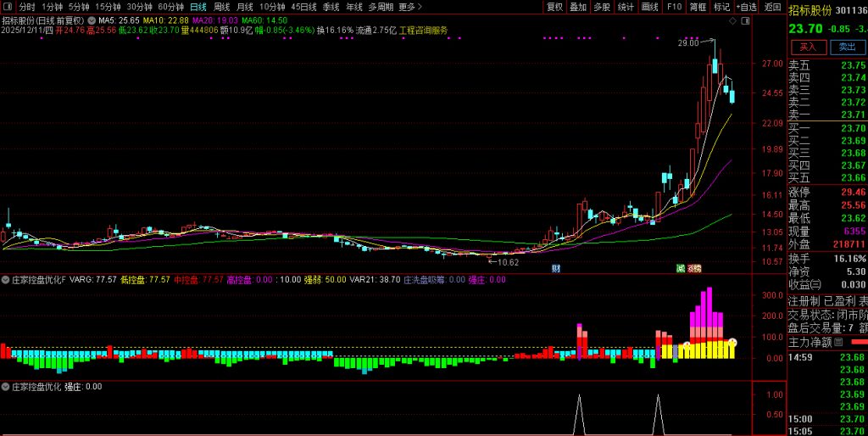Screen dimensions: 868x436
Task: Switch to the 10分钟 period
Action: 272,7
